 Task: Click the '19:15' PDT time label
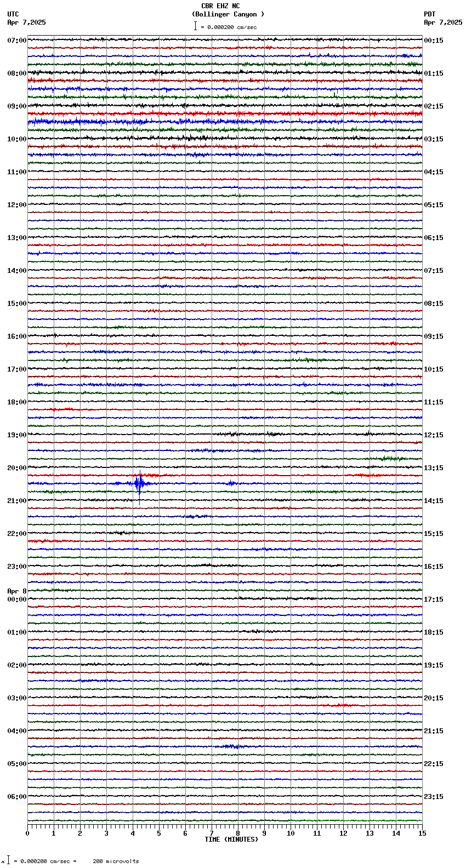coord(434,665)
